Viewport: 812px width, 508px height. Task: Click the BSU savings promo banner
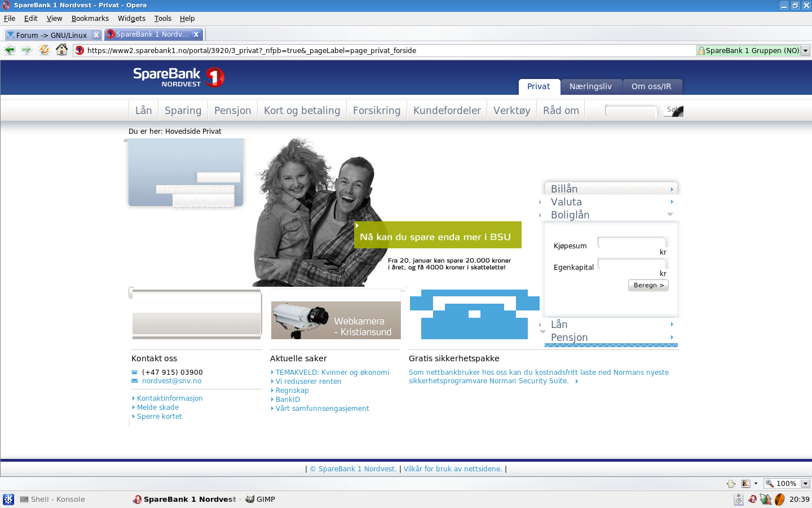coord(438,235)
